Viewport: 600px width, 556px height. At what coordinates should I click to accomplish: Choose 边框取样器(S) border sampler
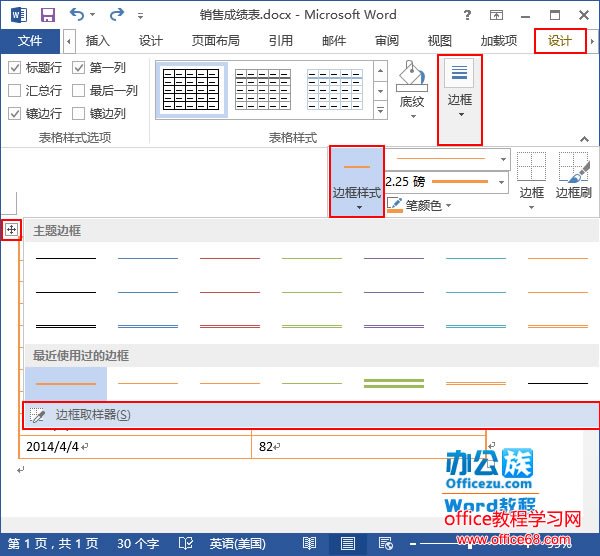[311, 415]
